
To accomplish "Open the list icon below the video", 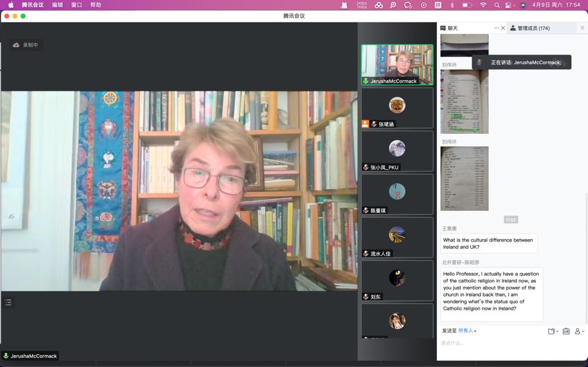I will pyautogui.click(x=8, y=303).
